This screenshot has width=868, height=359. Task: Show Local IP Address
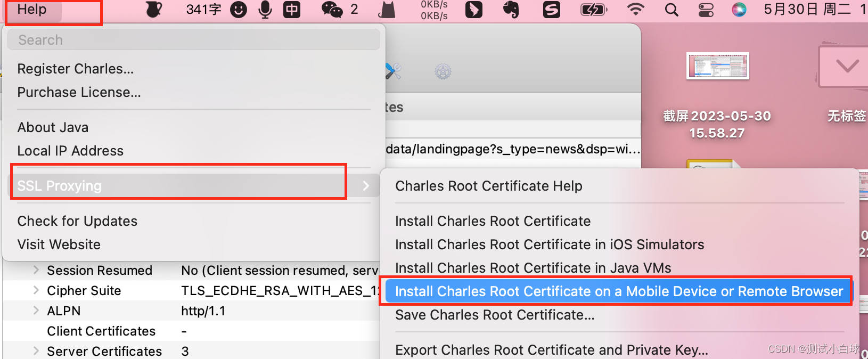tap(70, 151)
